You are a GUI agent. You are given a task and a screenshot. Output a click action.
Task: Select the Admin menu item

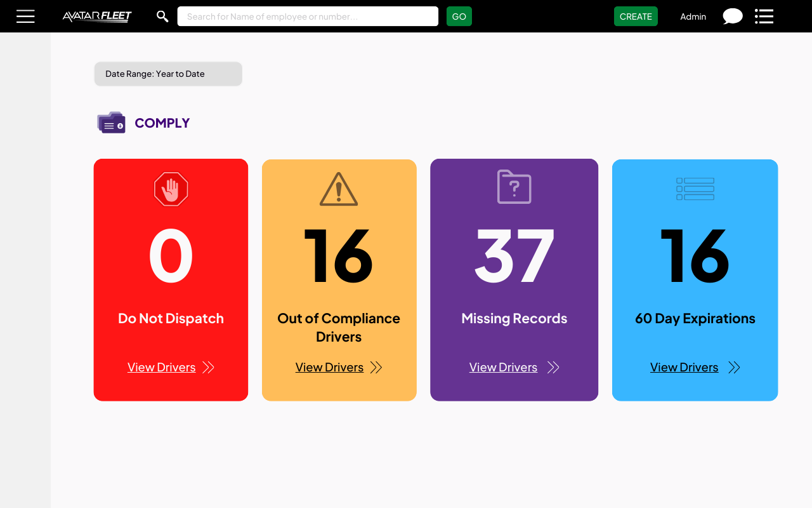pos(693,17)
